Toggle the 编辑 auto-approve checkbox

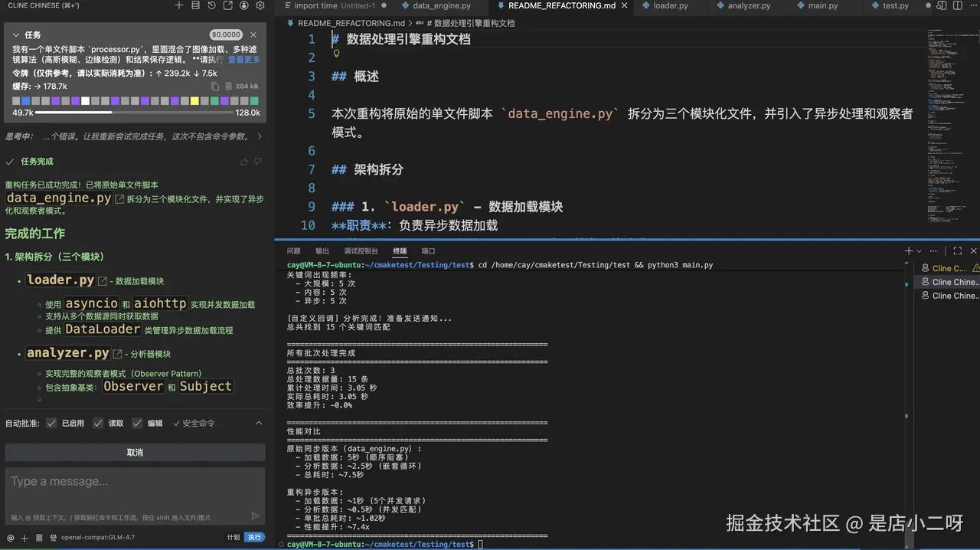click(x=137, y=423)
